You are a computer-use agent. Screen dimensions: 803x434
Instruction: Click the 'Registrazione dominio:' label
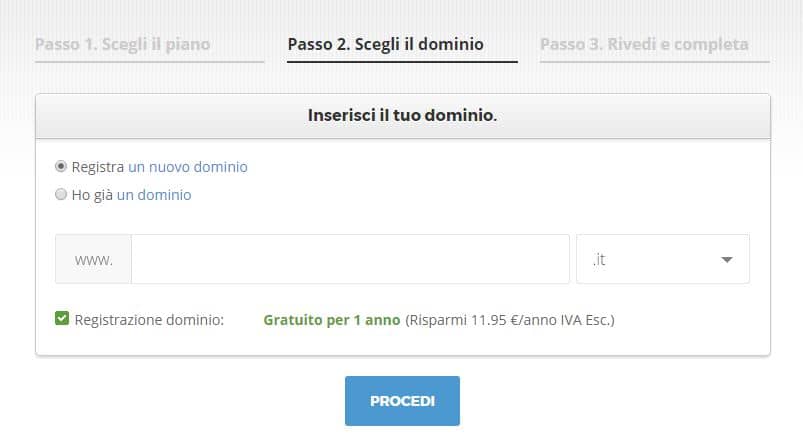(x=149, y=320)
